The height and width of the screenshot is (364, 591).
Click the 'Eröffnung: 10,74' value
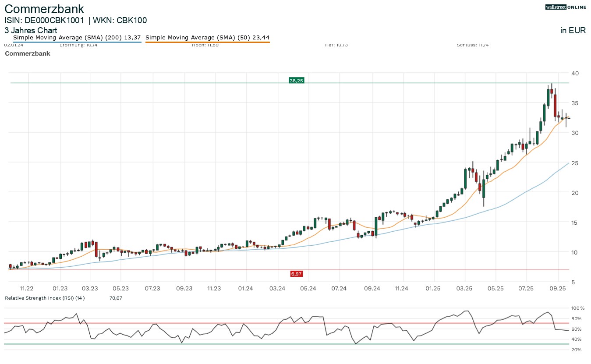[x=78, y=45]
